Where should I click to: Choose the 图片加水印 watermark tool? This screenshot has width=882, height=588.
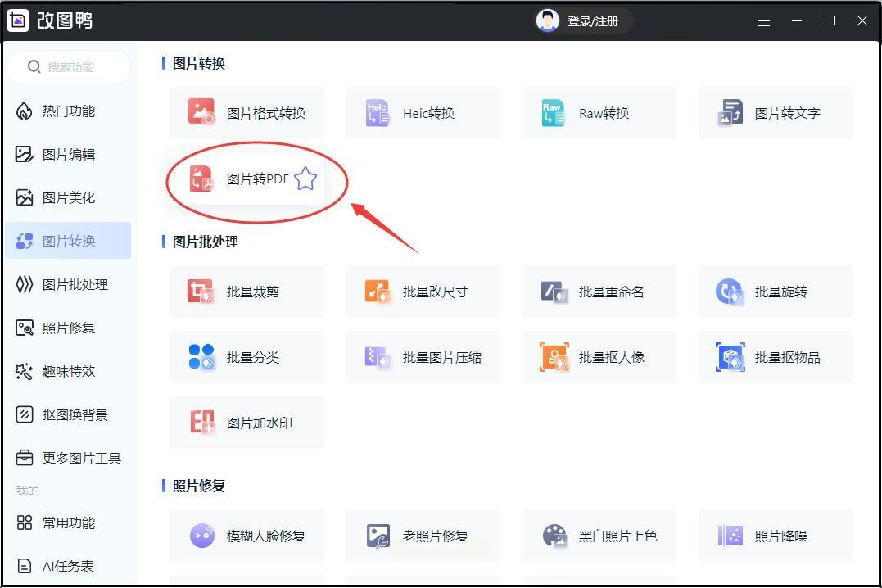coord(247,423)
